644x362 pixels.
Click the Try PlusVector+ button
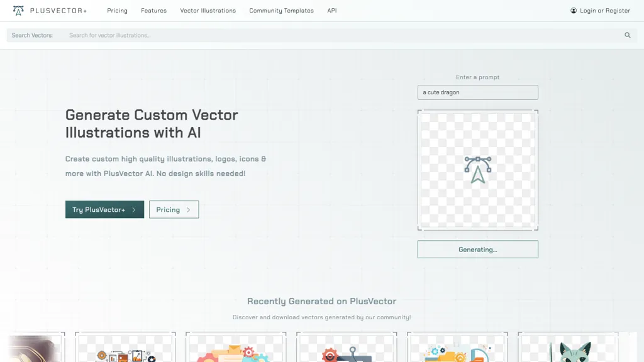click(105, 209)
